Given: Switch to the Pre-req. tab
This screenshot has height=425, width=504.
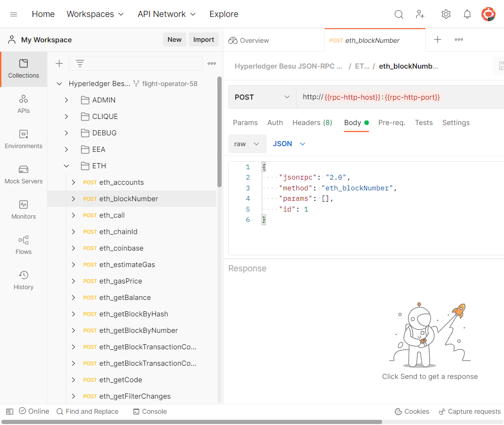Looking at the screenshot, I should 392,123.
